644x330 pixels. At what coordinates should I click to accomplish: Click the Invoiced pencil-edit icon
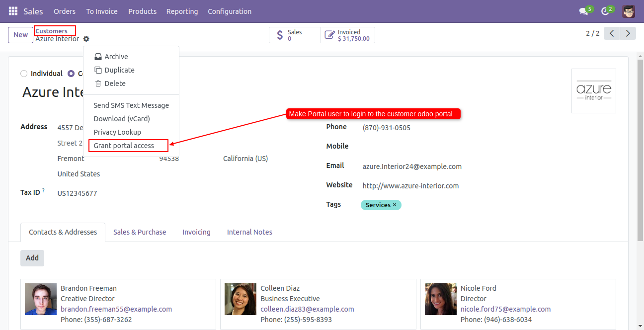click(329, 35)
